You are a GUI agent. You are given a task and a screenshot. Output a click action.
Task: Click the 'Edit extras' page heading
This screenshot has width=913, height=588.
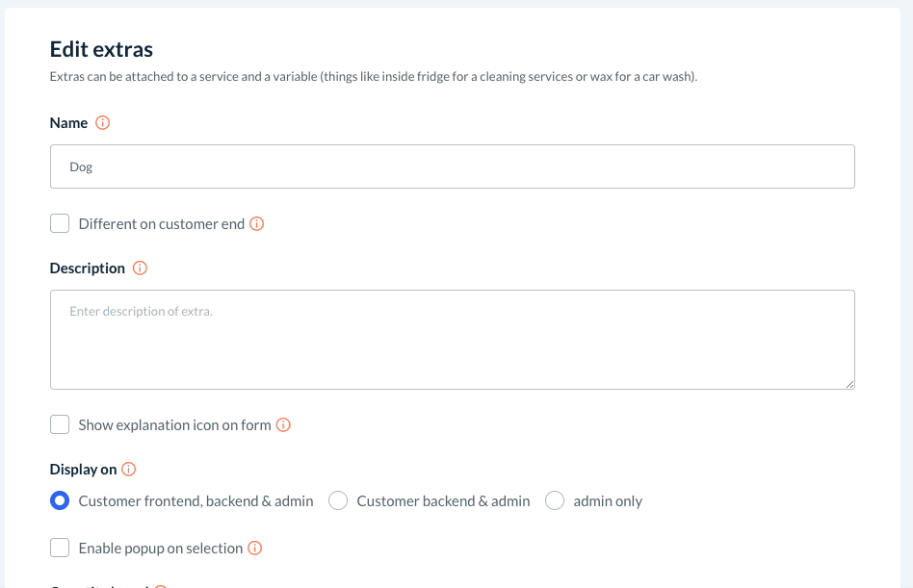(101, 49)
